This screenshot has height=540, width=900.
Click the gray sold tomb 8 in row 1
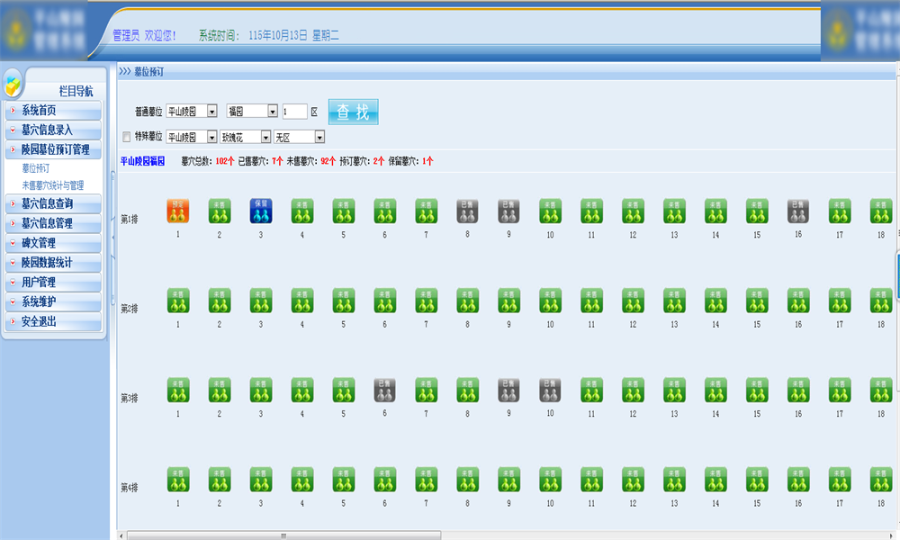(467, 211)
